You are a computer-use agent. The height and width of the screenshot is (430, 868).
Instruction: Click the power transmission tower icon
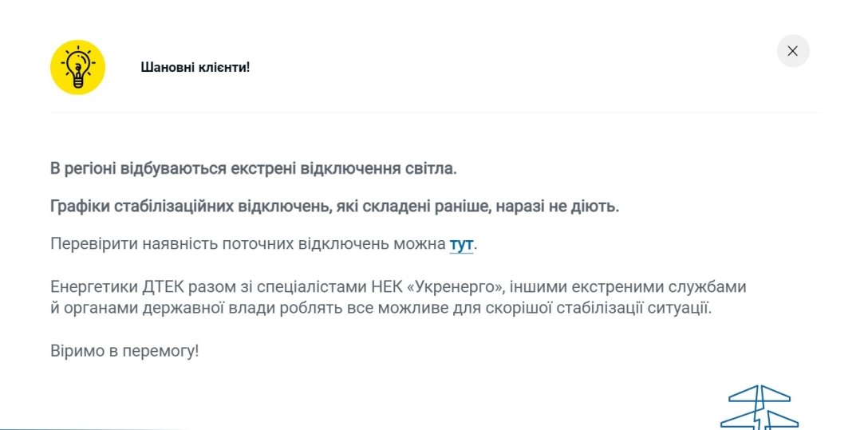(759, 408)
